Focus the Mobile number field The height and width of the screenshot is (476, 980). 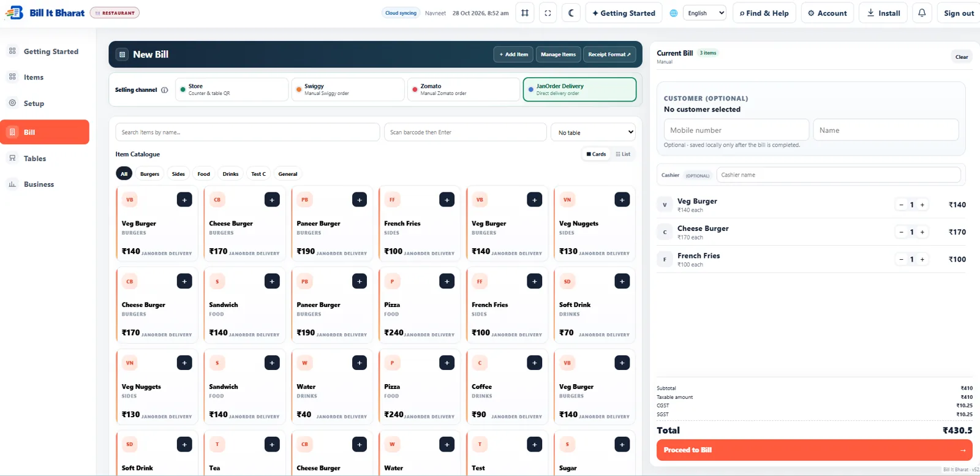point(736,130)
